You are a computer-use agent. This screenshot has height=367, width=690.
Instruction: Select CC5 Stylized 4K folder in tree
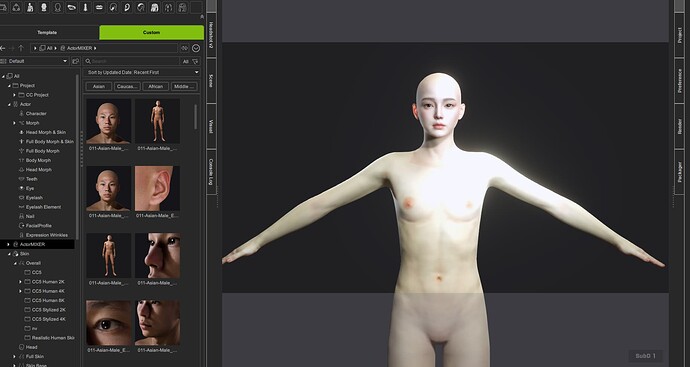point(45,319)
